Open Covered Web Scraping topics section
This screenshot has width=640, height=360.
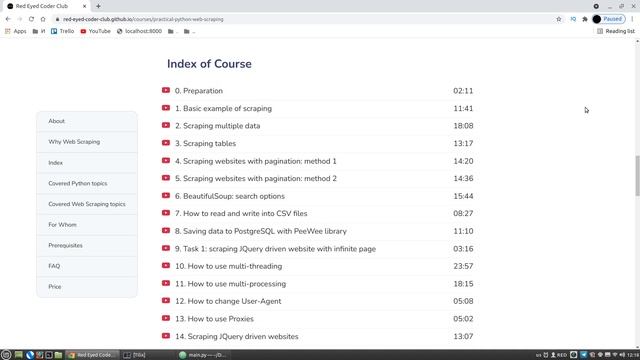tap(87, 204)
